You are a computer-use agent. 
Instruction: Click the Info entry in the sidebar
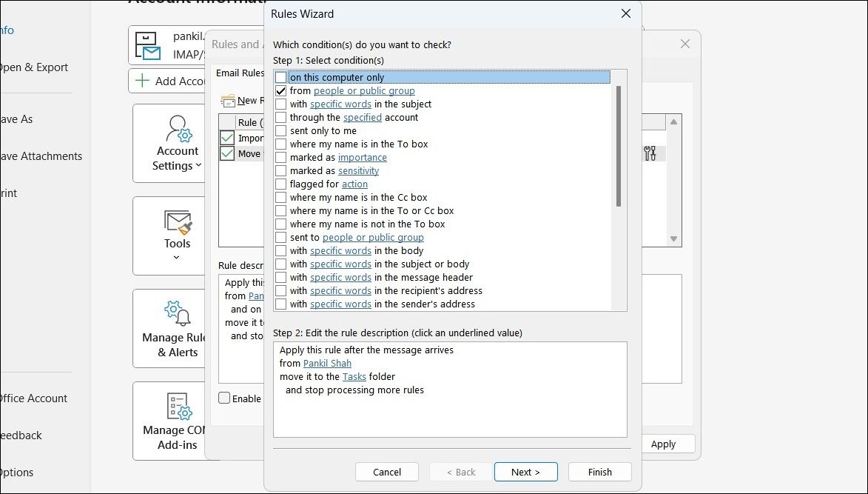click(6, 30)
